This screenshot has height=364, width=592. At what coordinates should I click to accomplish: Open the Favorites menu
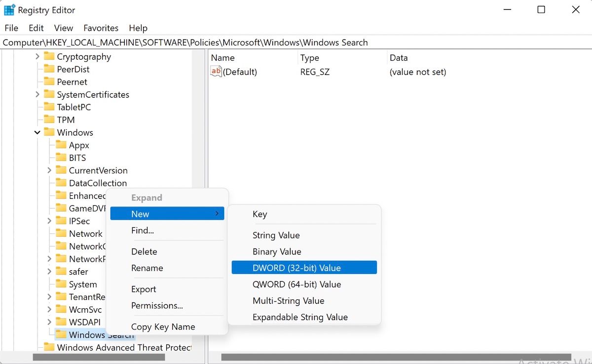101,28
